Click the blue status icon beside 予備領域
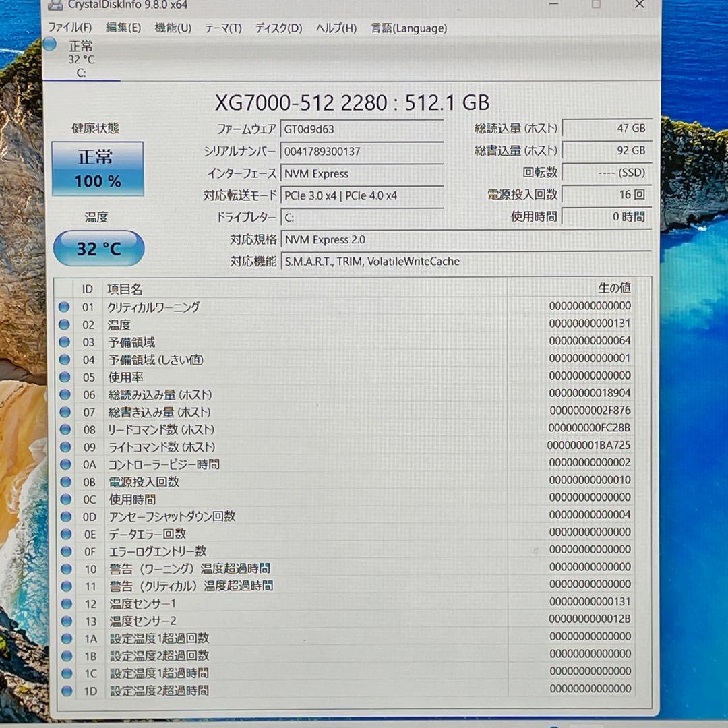 click(64, 342)
